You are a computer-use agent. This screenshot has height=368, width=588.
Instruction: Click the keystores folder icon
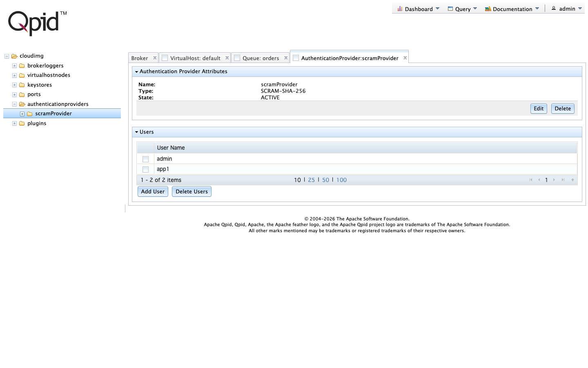click(x=22, y=85)
